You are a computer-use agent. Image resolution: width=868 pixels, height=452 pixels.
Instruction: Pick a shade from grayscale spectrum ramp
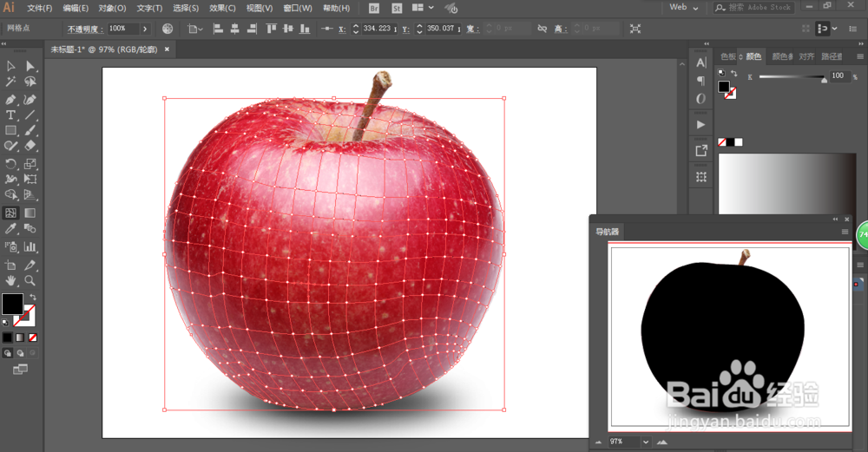point(787,184)
